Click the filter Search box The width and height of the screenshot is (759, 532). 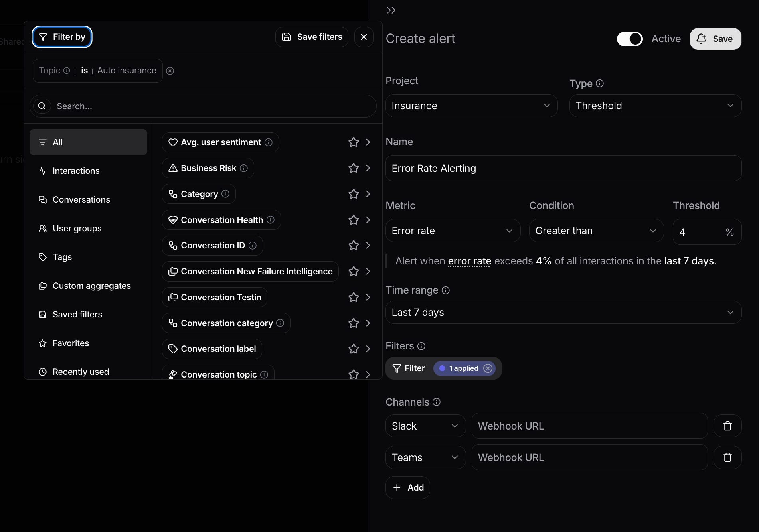(203, 106)
